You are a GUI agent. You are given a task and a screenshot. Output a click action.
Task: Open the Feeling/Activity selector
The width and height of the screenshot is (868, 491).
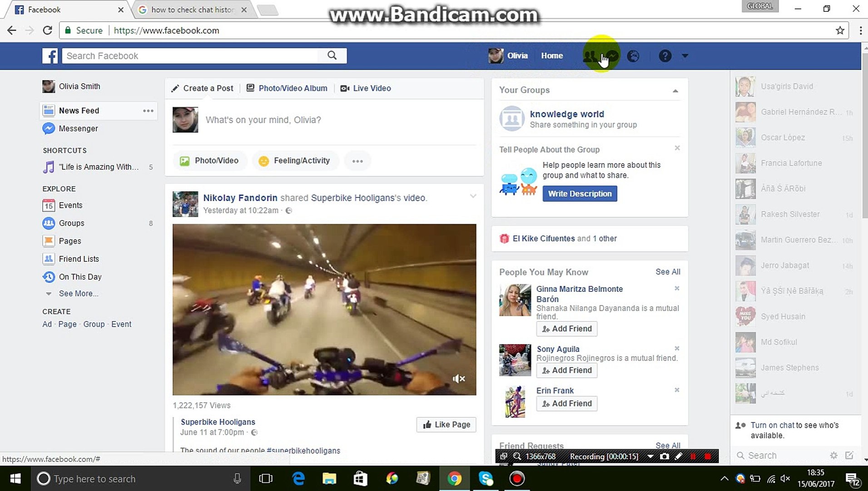click(x=295, y=160)
